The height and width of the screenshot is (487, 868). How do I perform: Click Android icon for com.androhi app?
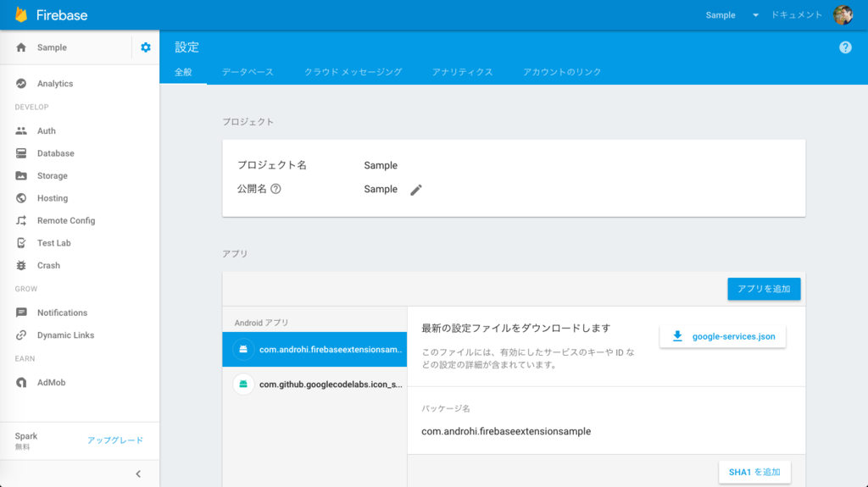coord(243,350)
